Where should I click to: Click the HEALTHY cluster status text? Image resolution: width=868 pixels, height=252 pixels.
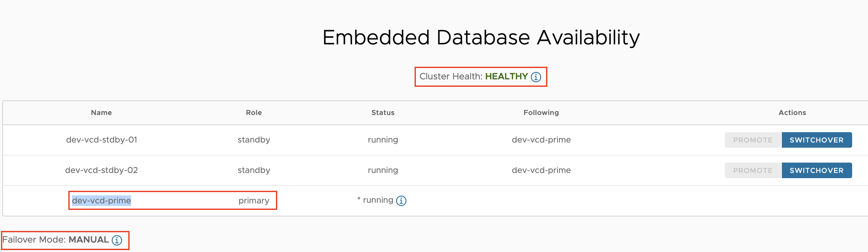506,76
